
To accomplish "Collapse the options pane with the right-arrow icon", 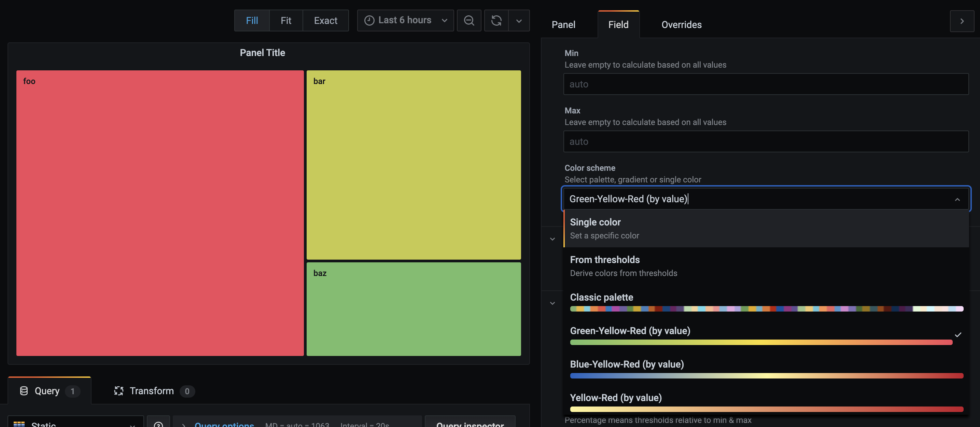I will (x=962, y=21).
